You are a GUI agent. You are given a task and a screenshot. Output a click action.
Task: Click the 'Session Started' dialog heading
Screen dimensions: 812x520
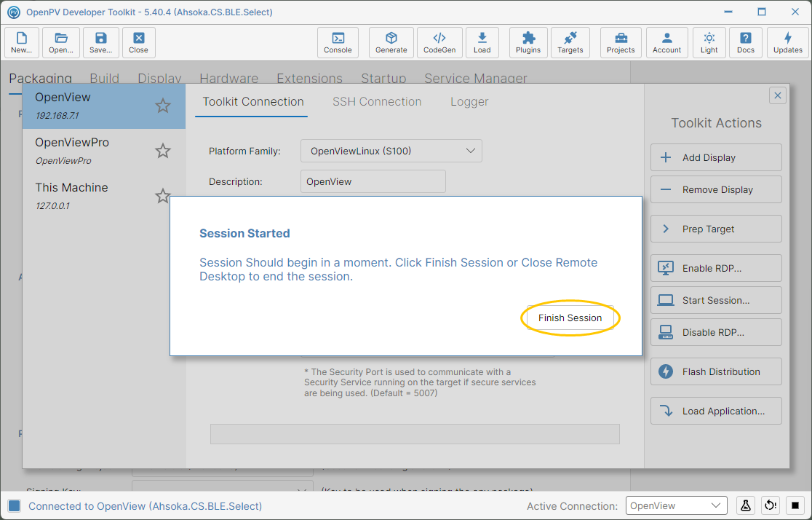244,233
